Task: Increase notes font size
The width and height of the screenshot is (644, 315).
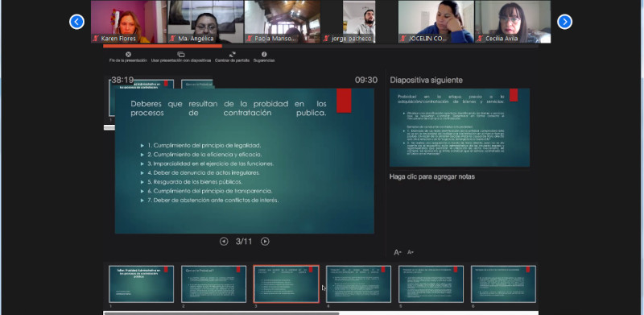Action: coord(398,252)
